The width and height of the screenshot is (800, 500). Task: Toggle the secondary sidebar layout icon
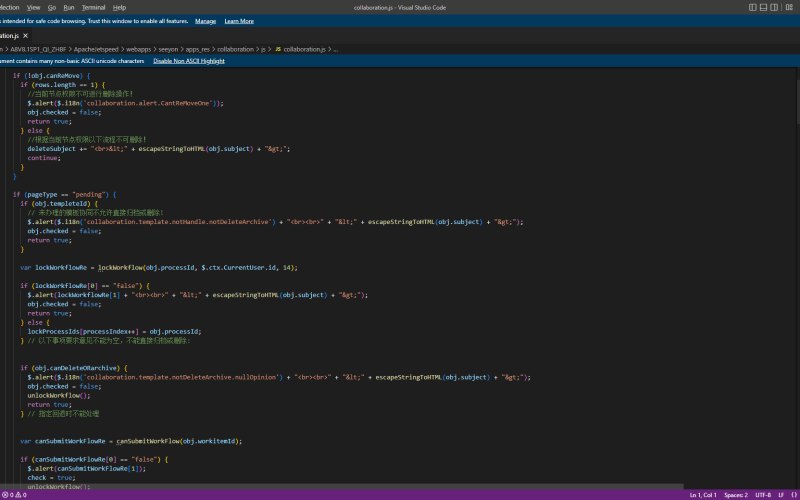pyautogui.click(x=774, y=7)
